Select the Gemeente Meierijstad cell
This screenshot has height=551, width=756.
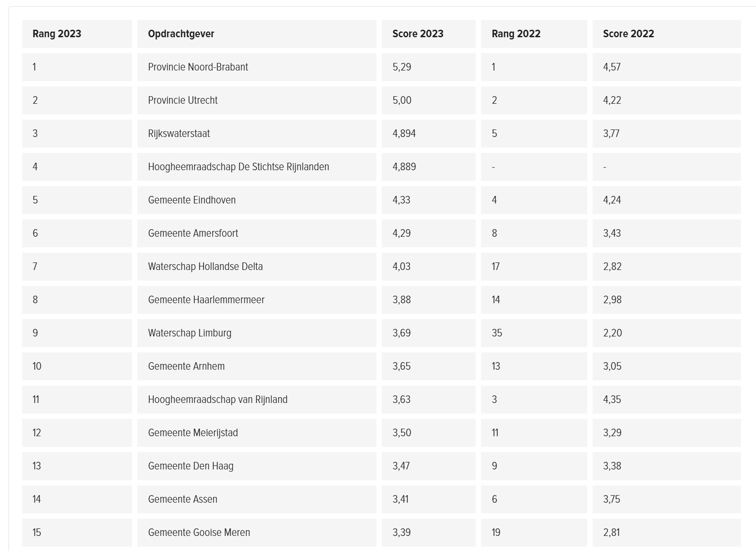click(193, 433)
